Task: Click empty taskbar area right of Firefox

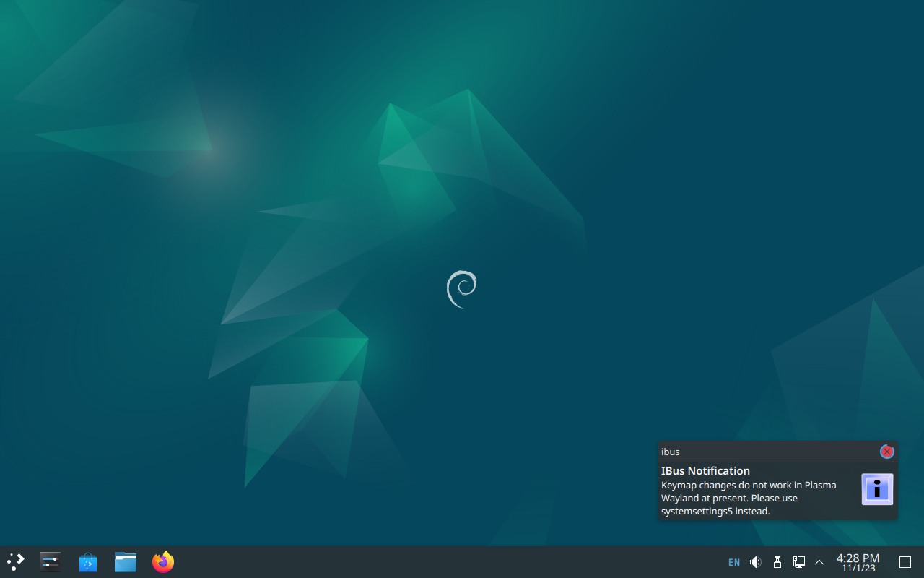Action: (433, 562)
